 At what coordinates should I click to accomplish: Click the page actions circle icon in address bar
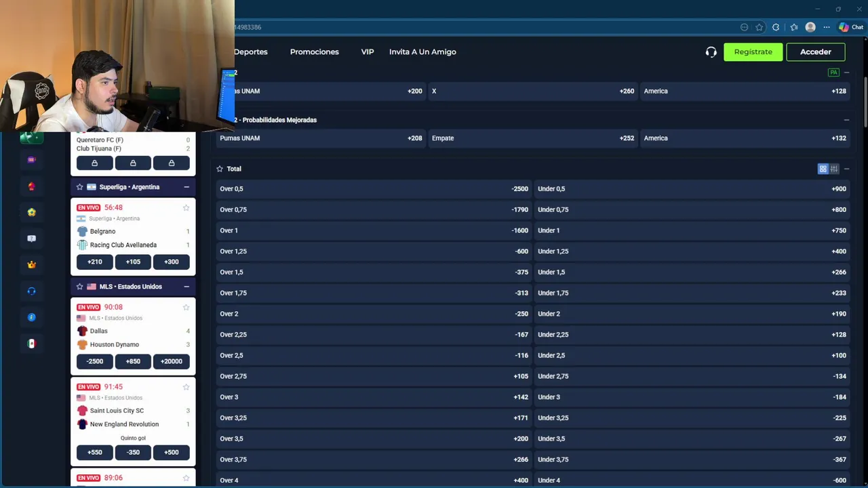(x=744, y=27)
